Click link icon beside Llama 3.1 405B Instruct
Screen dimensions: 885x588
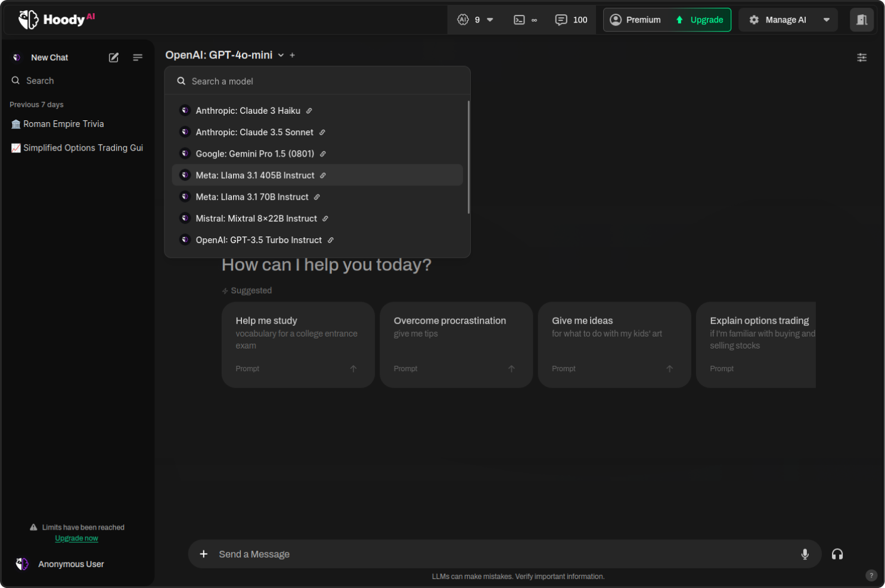click(x=322, y=175)
